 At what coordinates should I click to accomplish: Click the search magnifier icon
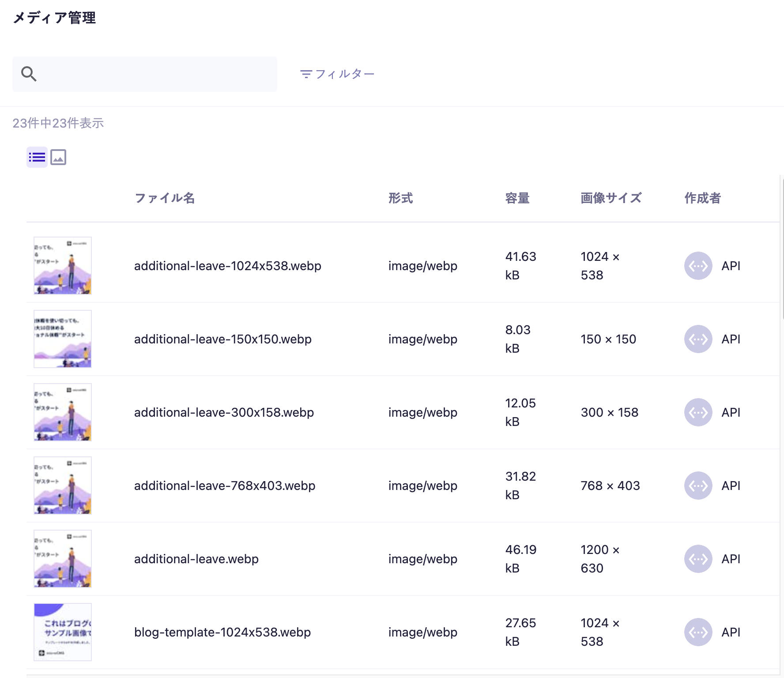click(29, 74)
